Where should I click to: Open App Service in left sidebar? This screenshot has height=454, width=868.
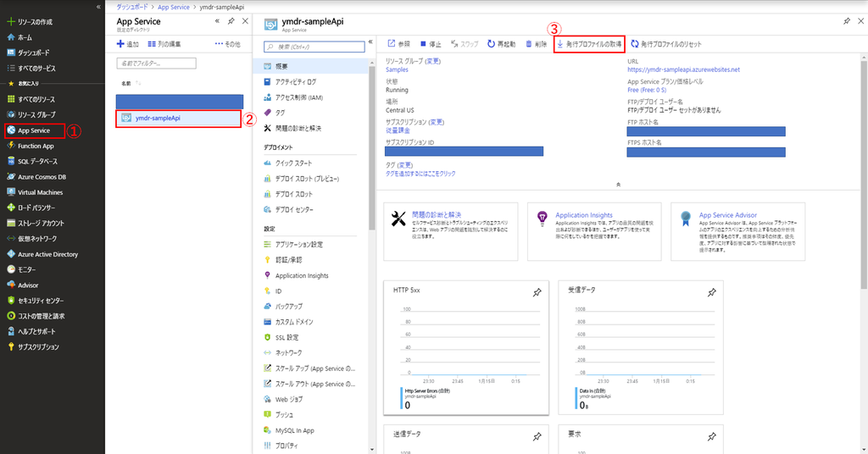34,130
